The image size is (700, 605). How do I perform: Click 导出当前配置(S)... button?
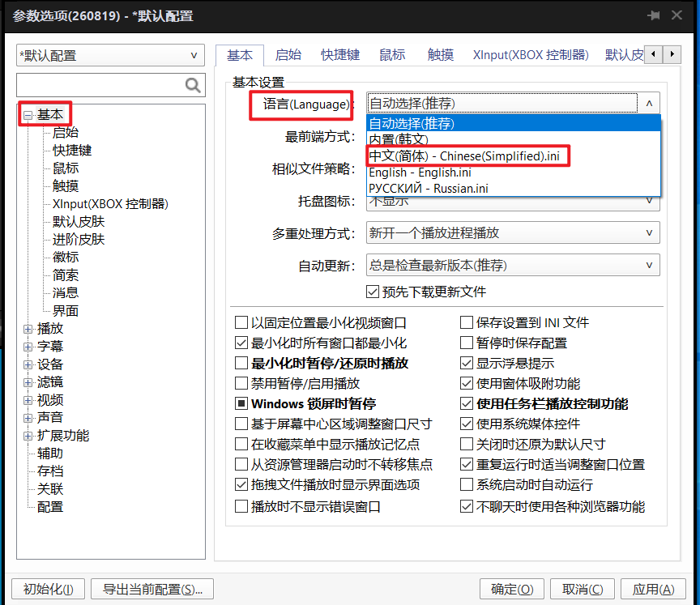152,589
